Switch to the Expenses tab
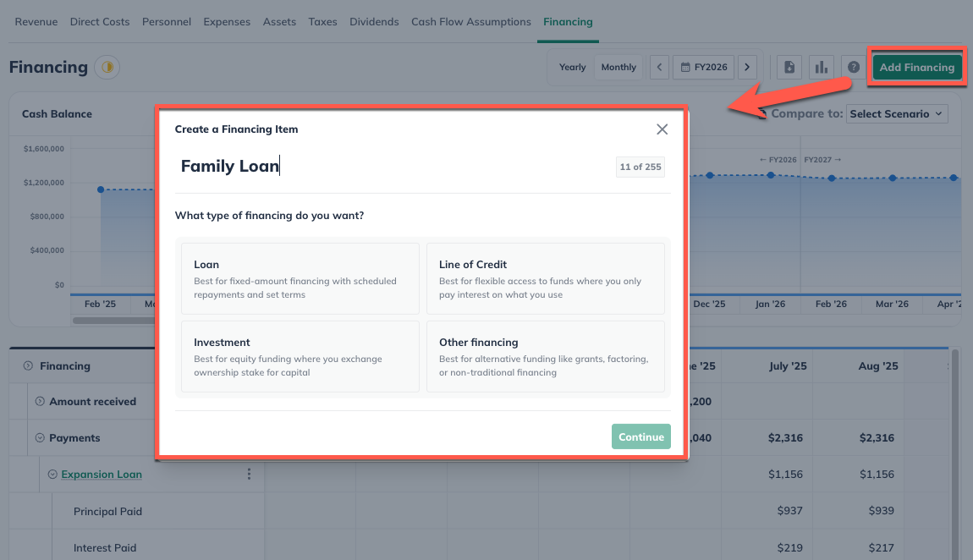 click(x=227, y=22)
